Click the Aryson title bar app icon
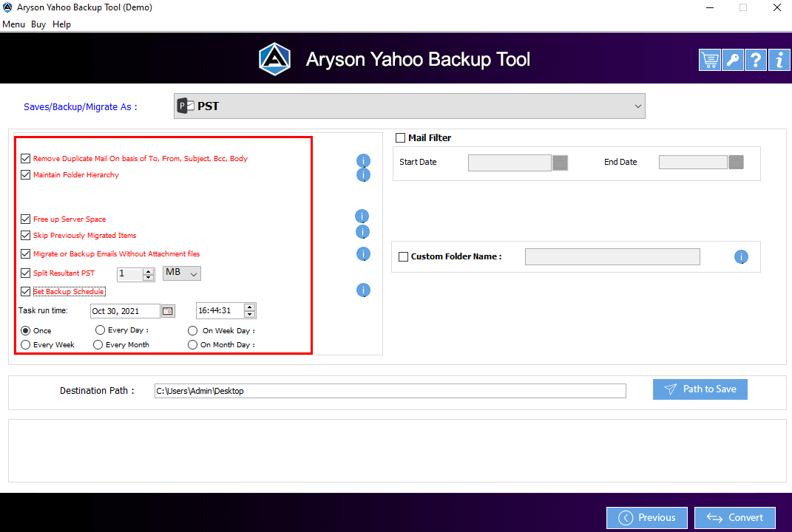Viewport: 792px width, 532px height. [7, 7]
